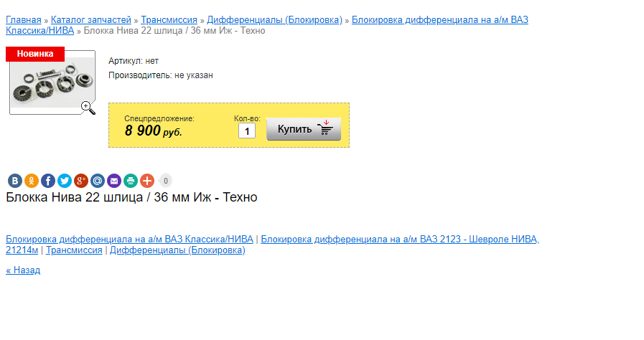Open Каталог запчастей breadcrumb

91,19
